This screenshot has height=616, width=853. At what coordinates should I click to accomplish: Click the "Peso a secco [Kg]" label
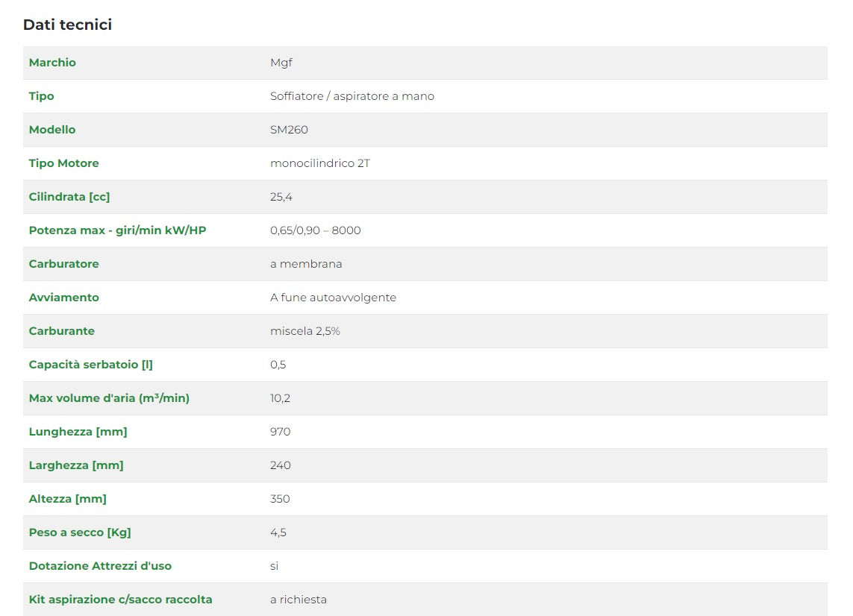click(80, 532)
